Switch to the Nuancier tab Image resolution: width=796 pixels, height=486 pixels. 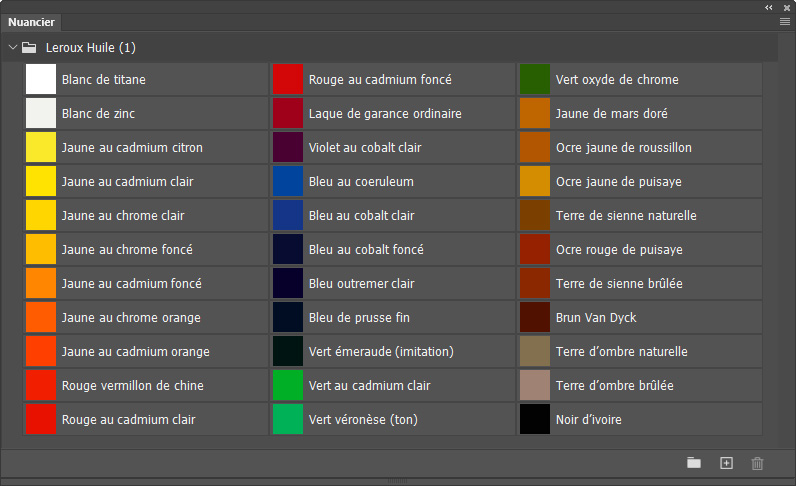(x=31, y=22)
